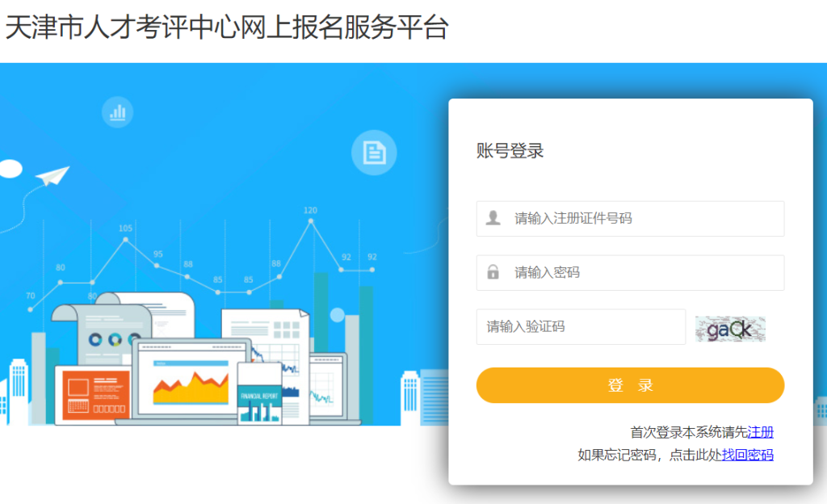Click the document circle icon

pos(374,153)
